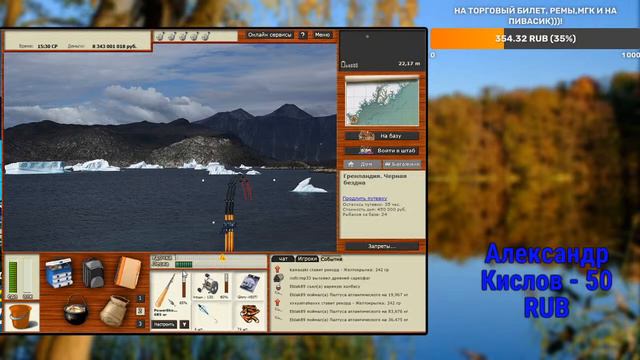The height and width of the screenshot is (360, 640).
Task: Click the Настроить tackle setup button
Action: [164, 324]
